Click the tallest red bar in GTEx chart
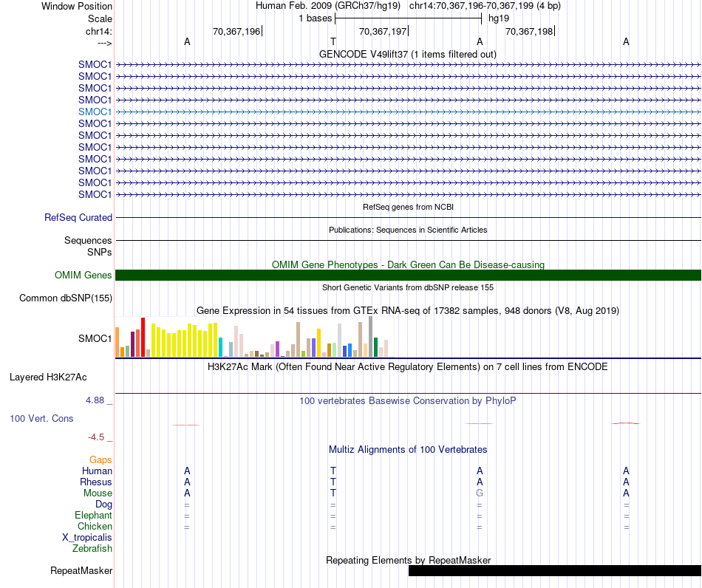 [143, 338]
